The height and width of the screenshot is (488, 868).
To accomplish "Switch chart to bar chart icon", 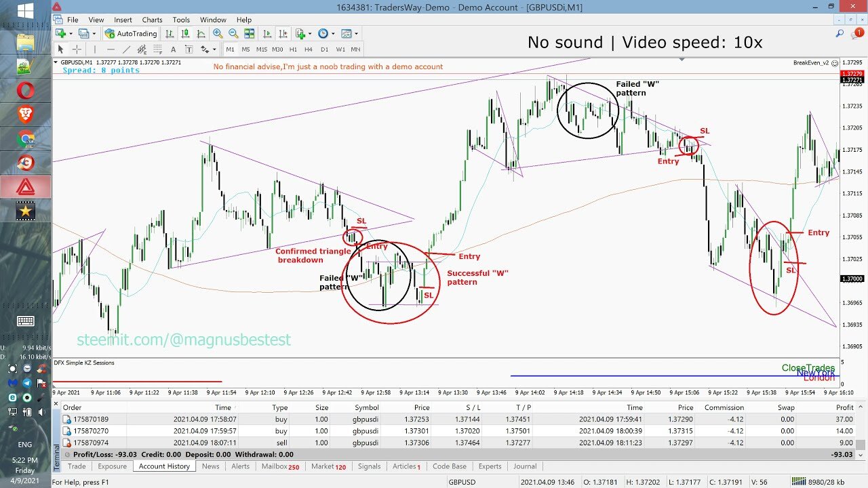I will click(170, 33).
